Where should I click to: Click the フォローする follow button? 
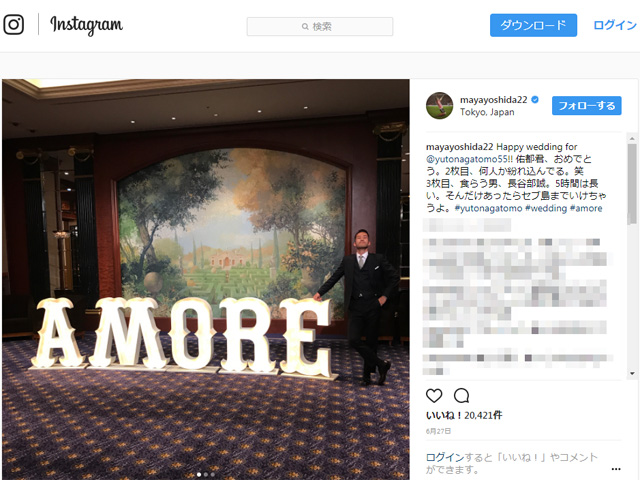587,106
